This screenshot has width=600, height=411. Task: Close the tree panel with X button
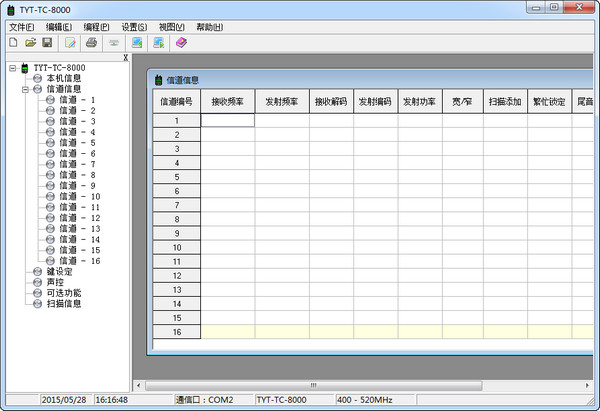tap(125, 57)
